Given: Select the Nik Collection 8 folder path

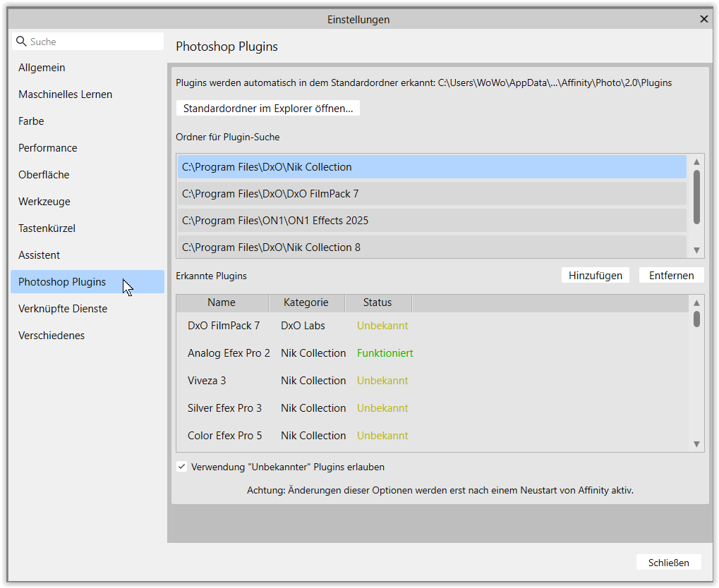Looking at the screenshot, I should click(432, 247).
